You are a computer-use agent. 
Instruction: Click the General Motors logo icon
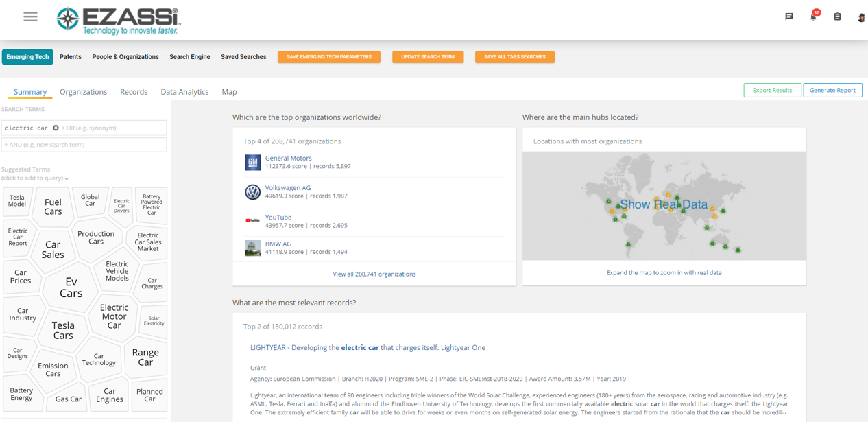[x=252, y=162]
